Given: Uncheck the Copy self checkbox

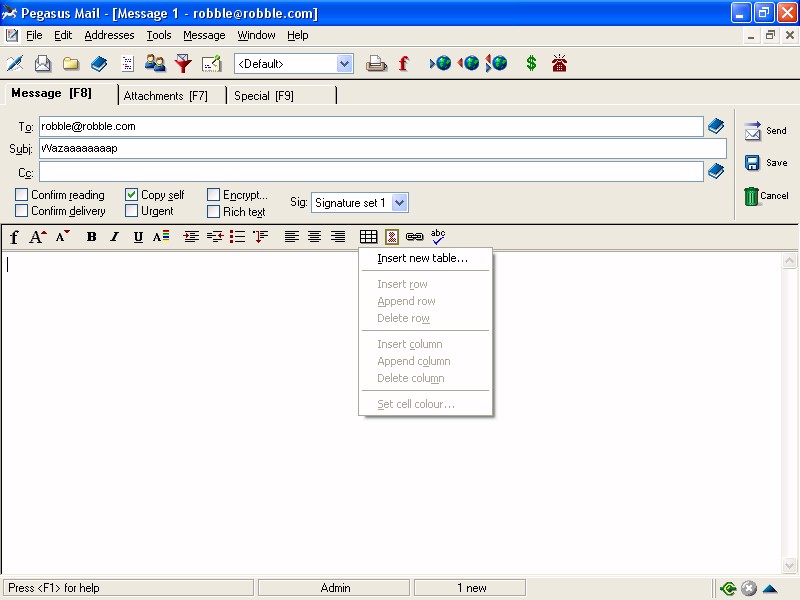Looking at the screenshot, I should (x=131, y=194).
